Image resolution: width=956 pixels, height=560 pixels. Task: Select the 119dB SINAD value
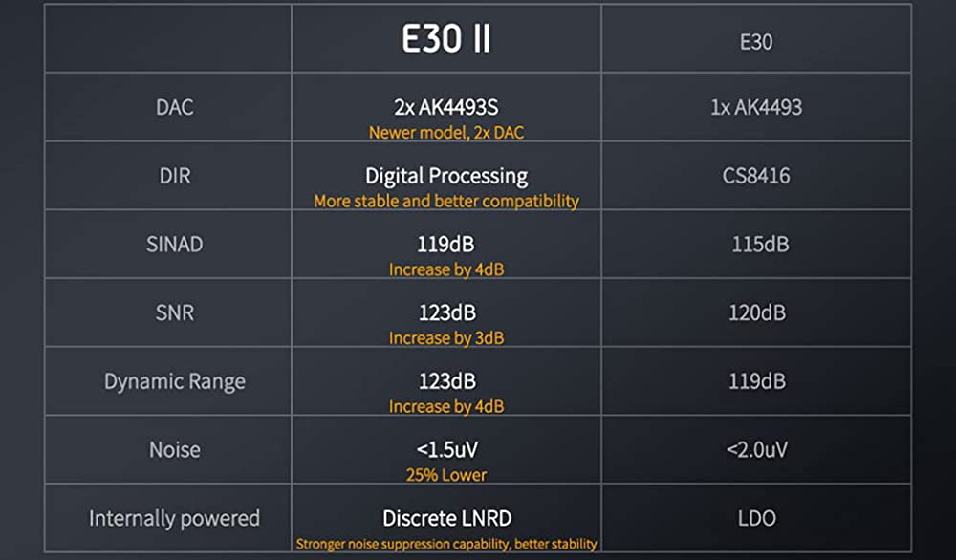click(x=445, y=245)
